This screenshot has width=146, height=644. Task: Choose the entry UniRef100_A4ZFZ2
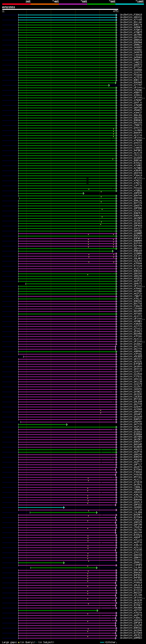point(131,281)
